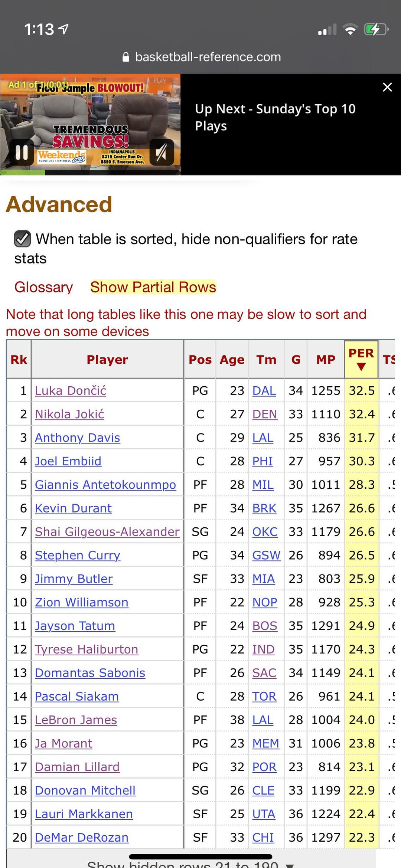Open Luka Dončić's player page
Image resolution: width=401 pixels, height=868 pixels.
(71, 391)
